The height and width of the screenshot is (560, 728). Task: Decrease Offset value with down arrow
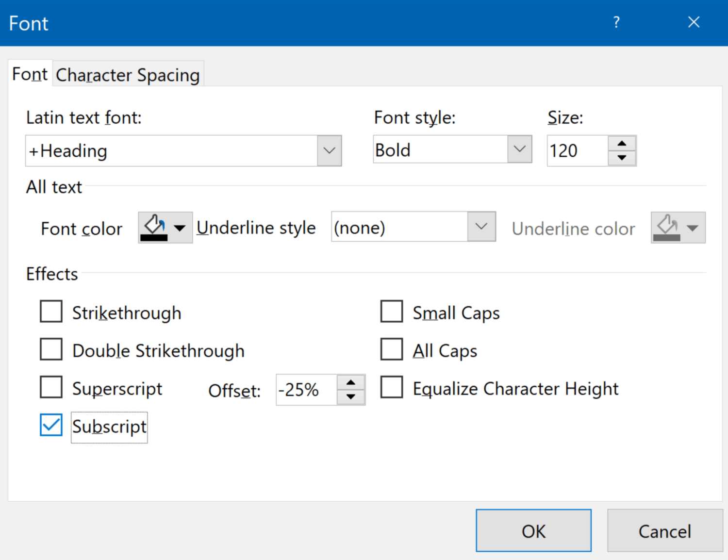click(350, 397)
